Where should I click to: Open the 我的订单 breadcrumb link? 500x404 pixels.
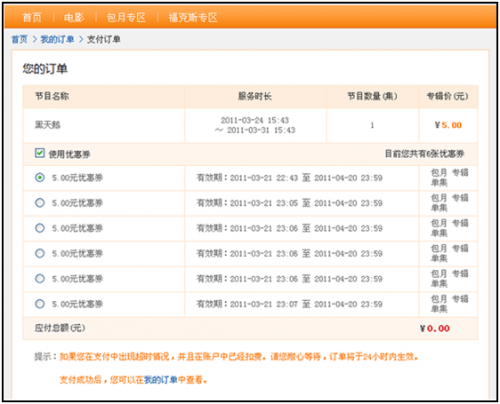click(x=57, y=39)
